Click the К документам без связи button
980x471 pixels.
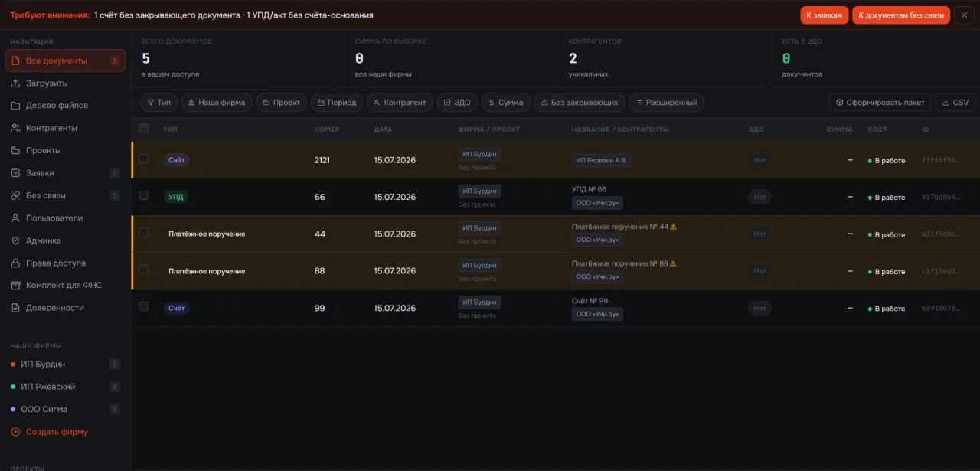click(901, 15)
